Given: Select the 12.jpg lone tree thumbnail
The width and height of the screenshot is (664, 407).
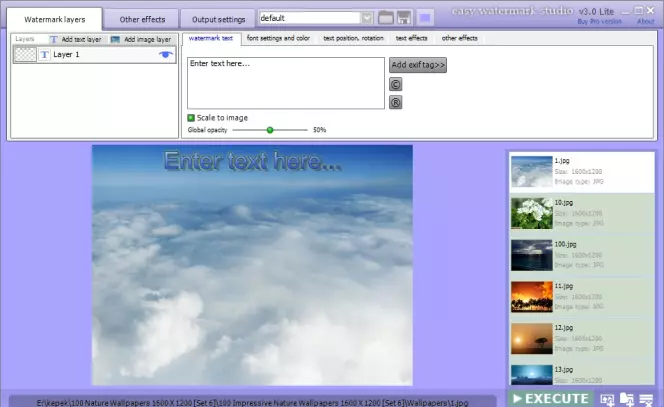Looking at the screenshot, I should click(531, 338).
